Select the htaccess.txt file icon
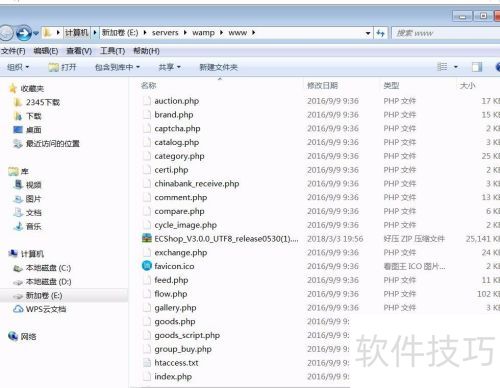The image size is (500, 388). pos(147,363)
